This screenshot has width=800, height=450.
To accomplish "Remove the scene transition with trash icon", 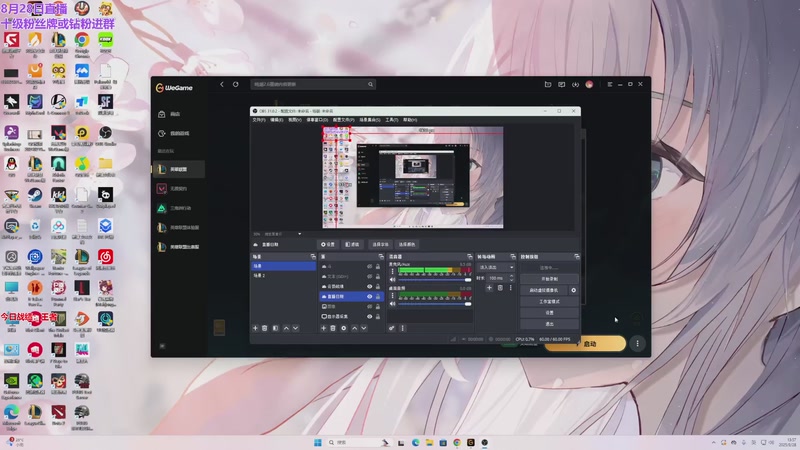I will pyautogui.click(x=500, y=288).
